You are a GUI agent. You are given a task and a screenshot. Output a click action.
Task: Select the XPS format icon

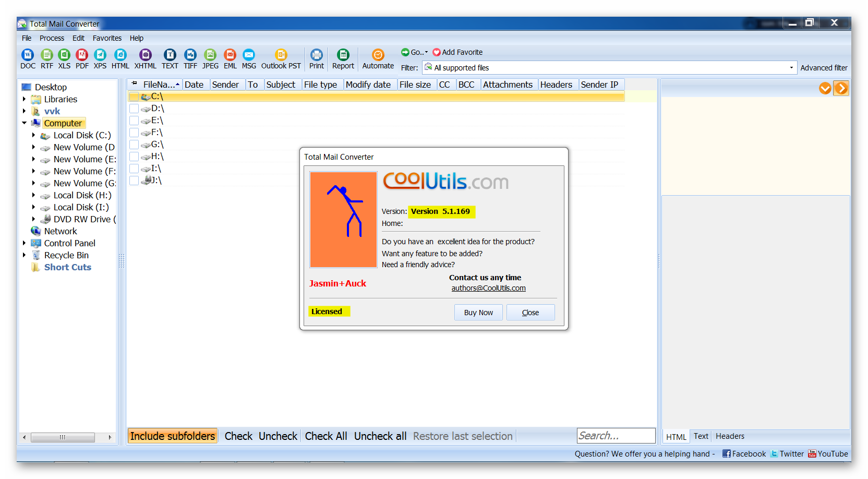coord(100,58)
